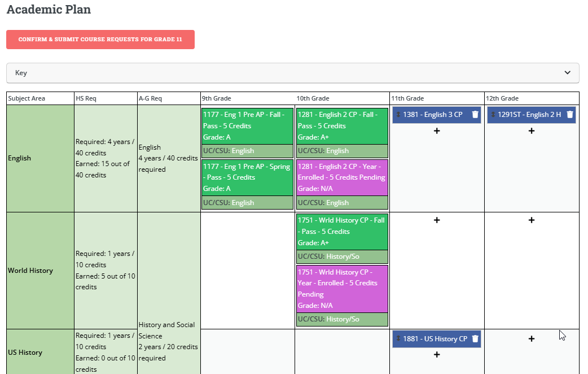Delete the 1381 English 3 CP course
Viewport: 588px width, 374px height.
click(475, 115)
